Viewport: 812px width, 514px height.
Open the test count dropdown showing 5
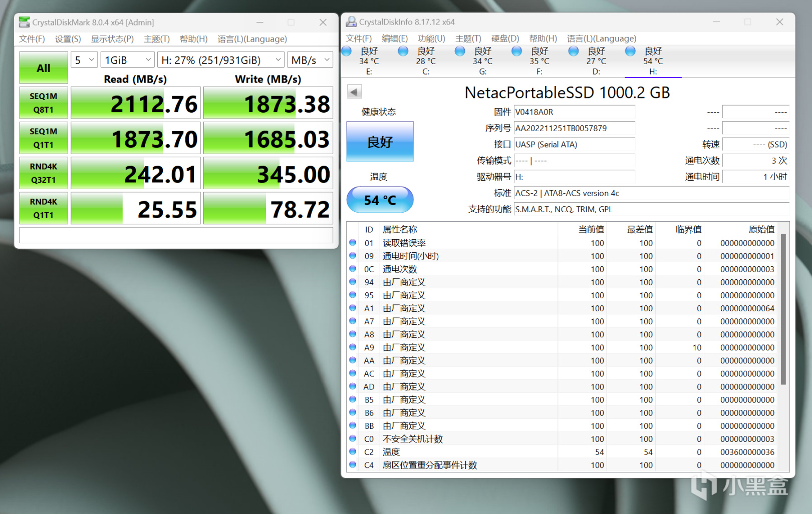point(84,60)
